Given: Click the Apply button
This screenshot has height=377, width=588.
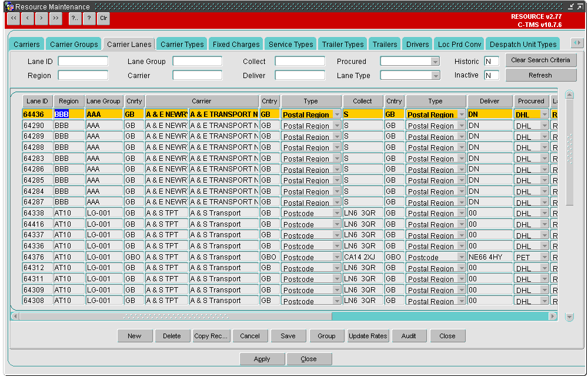Looking at the screenshot, I should 262,359.
